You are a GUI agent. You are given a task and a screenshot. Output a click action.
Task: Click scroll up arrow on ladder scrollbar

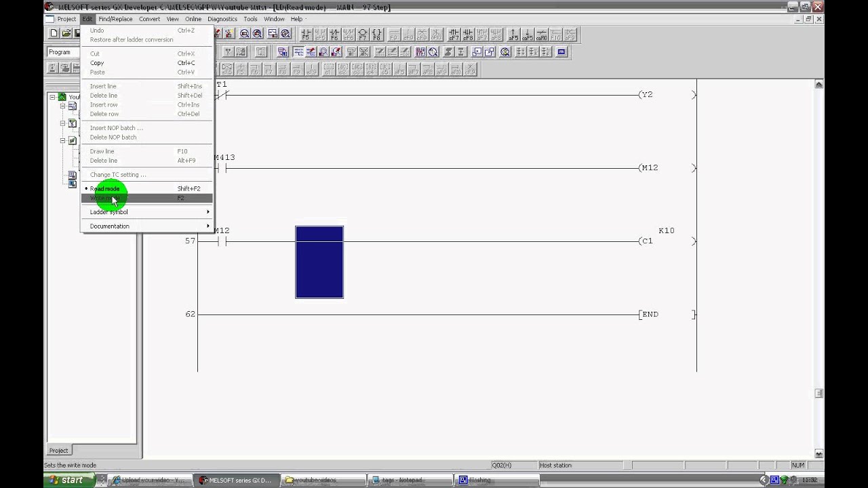819,85
